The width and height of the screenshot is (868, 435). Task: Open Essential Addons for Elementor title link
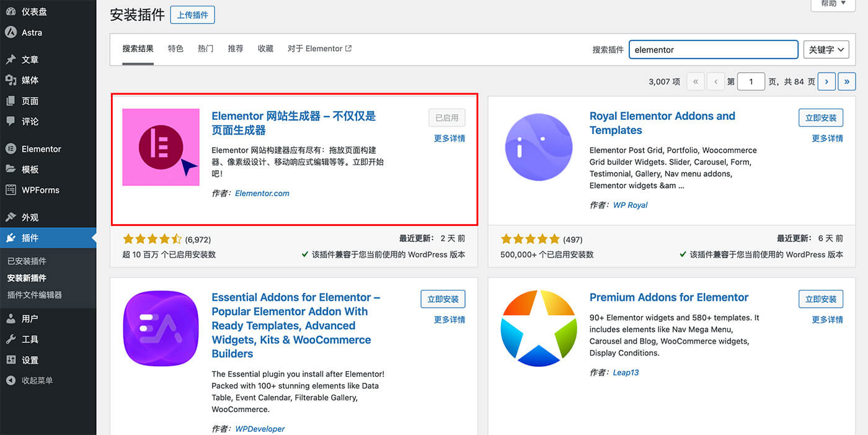point(296,326)
